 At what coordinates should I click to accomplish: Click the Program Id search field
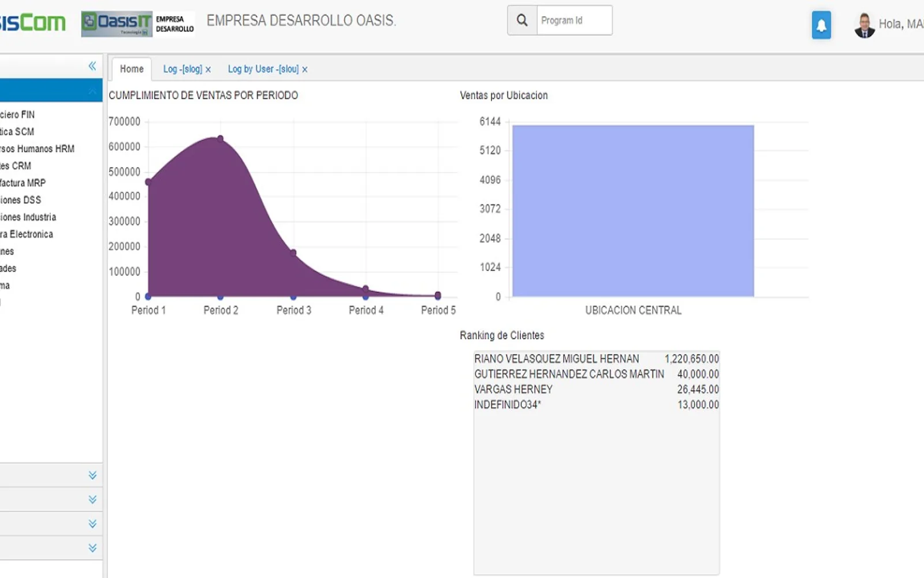574,20
